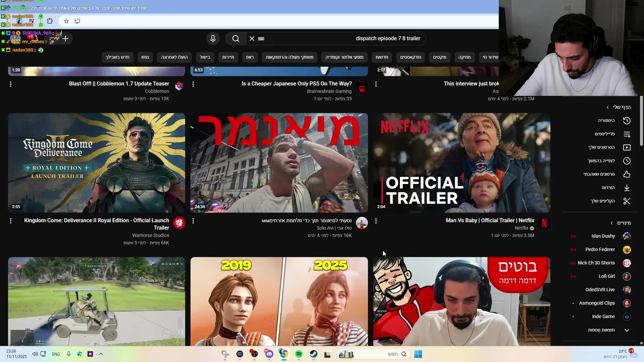Click the Cobblemon channel avatar
The image size is (644, 362).
point(179,86)
